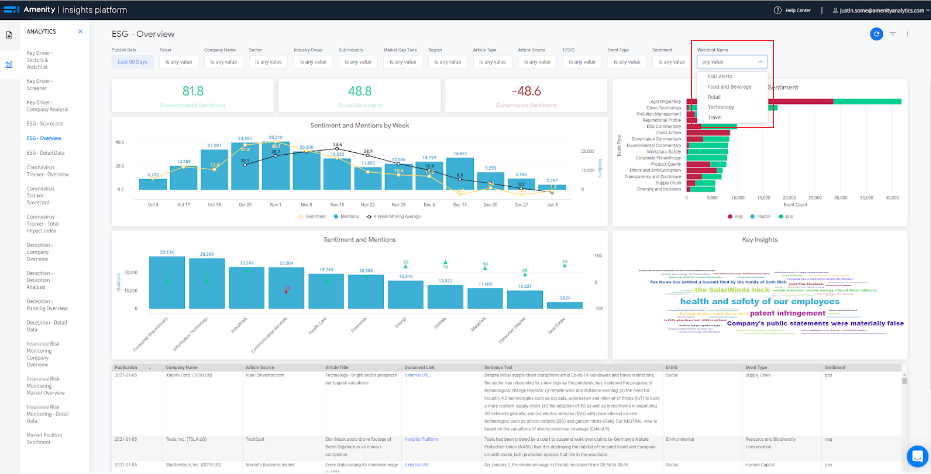The image size is (931, 474).
Task: Open the Region filter dropdown
Action: point(448,62)
